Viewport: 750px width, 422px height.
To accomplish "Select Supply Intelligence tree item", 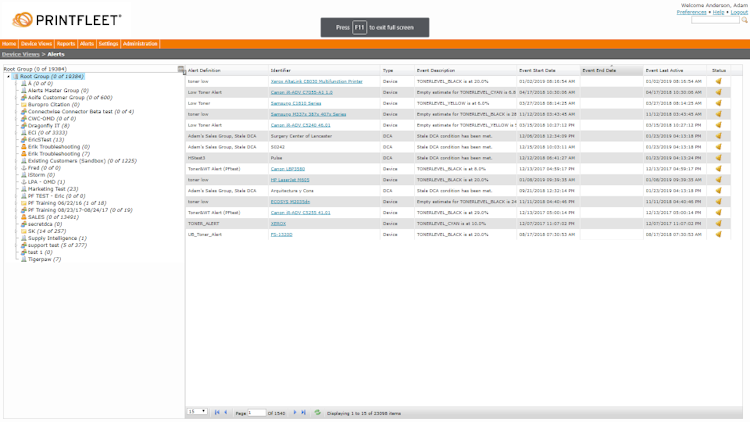I will click(x=57, y=238).
